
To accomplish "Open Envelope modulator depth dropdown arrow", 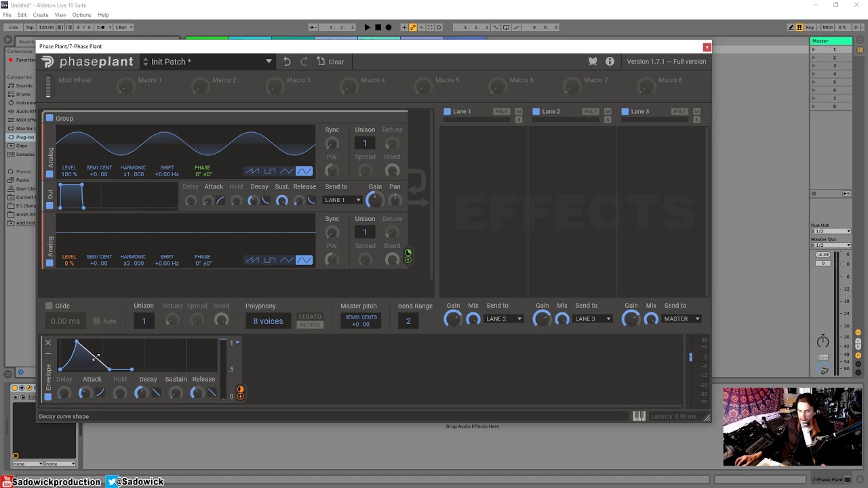I will click(237, 343).
